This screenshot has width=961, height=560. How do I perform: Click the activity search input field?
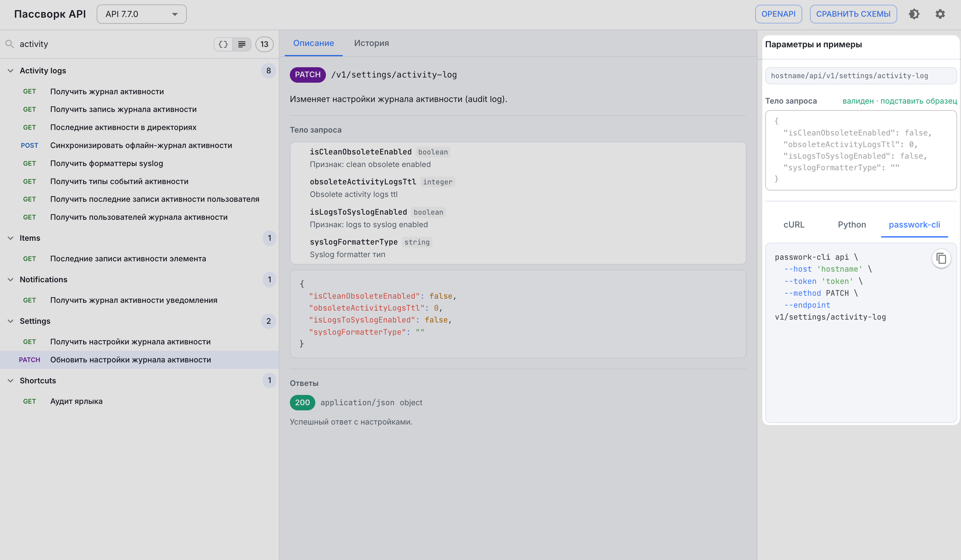coord(113,44)
